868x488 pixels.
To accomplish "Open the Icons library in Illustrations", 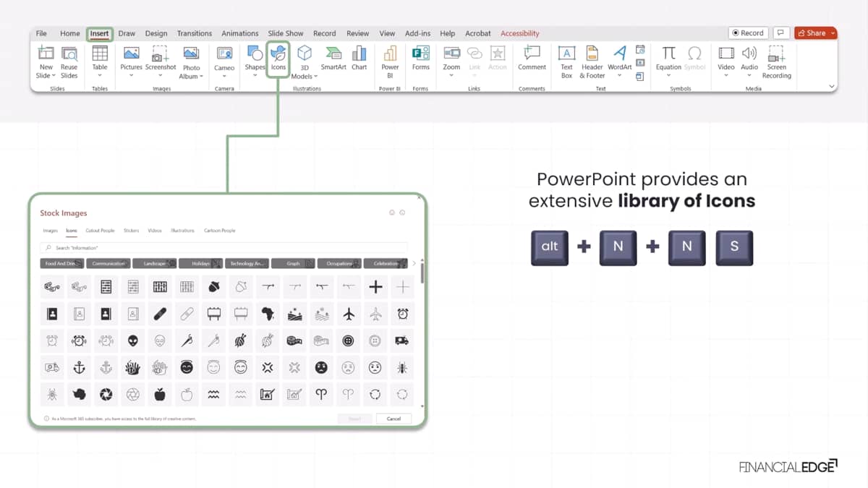I will click(x=278, y=59).
